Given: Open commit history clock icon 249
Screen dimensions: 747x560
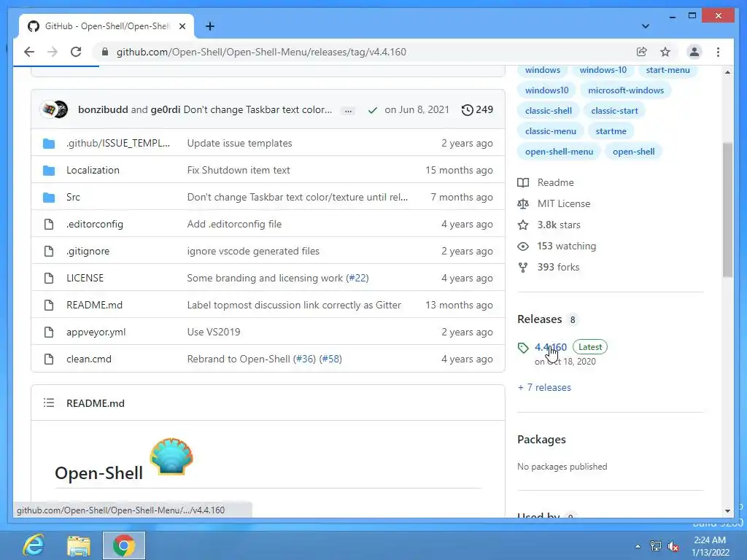Looking at the screenshot, I should pyautogui.click(x=477, y=109).
